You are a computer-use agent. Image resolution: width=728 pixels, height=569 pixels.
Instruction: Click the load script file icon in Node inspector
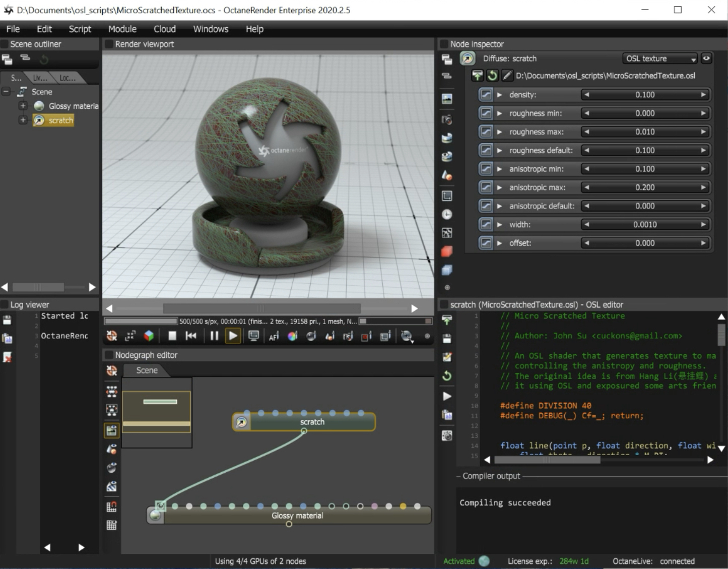pyautogui.click(x=477, y=76)
